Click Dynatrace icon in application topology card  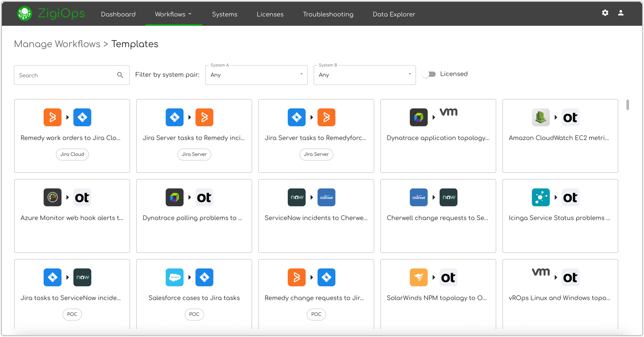(419, 117)
